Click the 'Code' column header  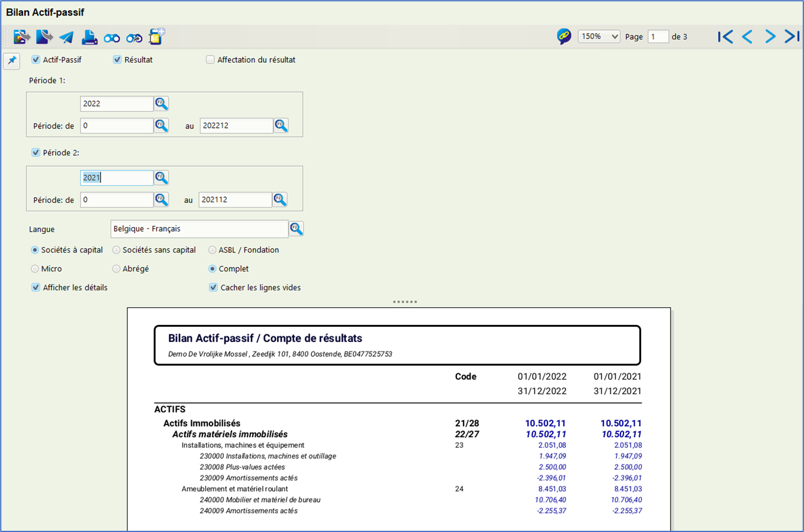pos(465,376)
